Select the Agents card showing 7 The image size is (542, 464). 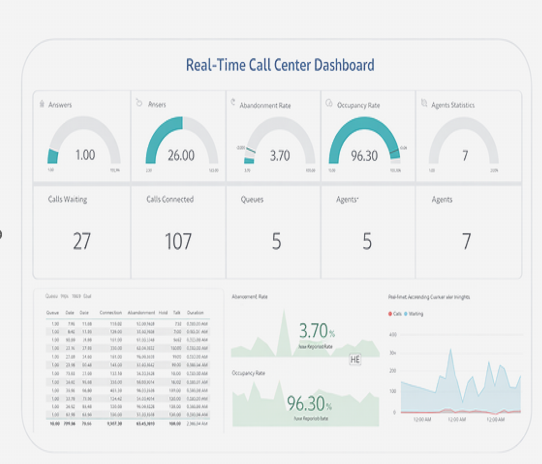469,232
